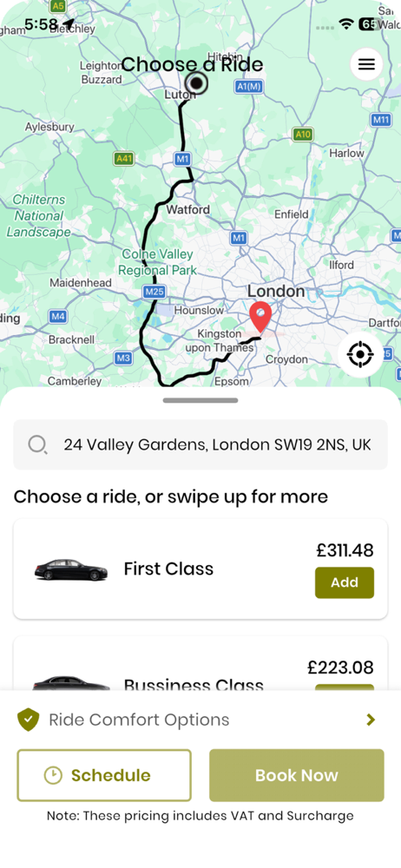Expand Ride Comfort Options chevron

(371, 720)
